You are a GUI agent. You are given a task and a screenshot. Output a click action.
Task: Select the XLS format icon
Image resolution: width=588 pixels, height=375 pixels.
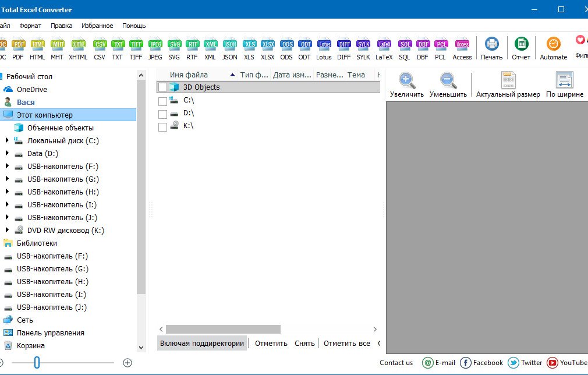point(249,49)
